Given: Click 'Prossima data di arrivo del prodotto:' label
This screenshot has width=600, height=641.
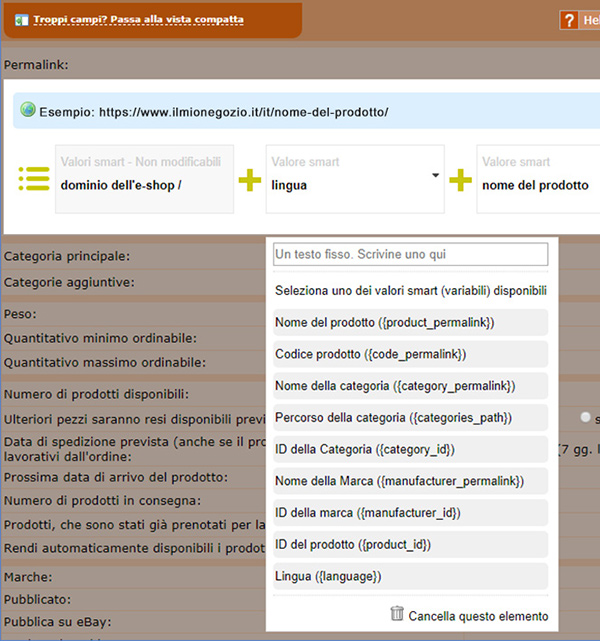Looking at the screenshot, I should (116, 477).
